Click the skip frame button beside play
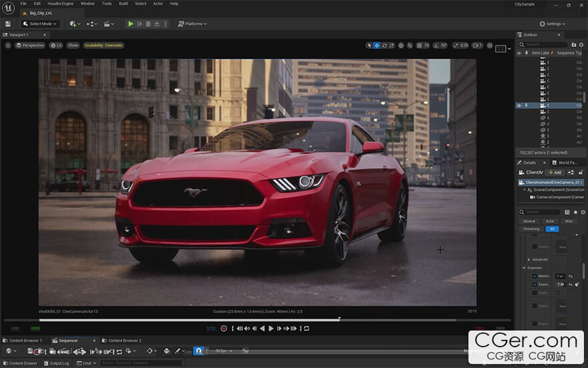Screen dimensions: 588x368 140,23
